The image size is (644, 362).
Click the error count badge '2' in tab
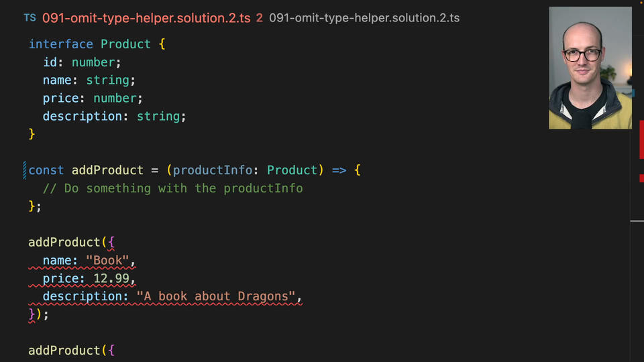click(259, 18)
